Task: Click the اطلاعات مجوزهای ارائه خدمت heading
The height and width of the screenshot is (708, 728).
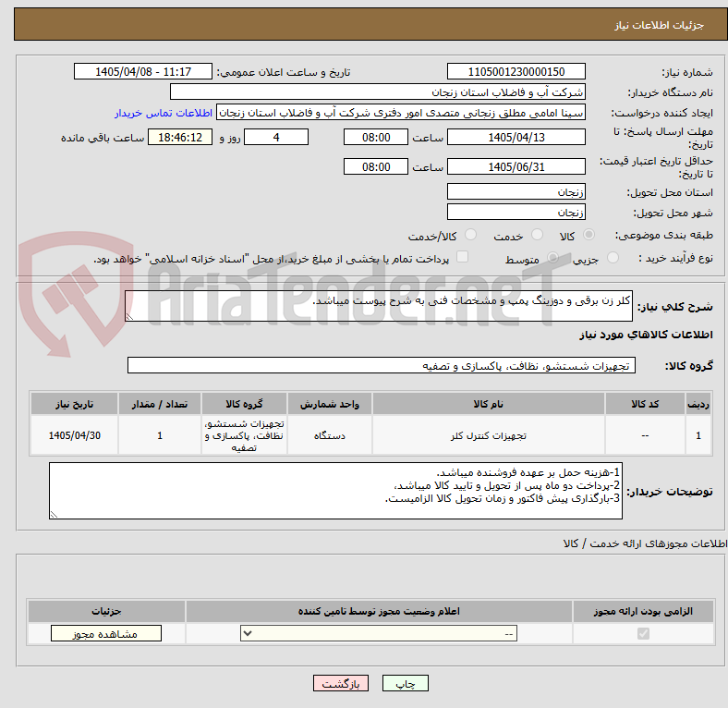Action: pyautogui.click(x=645, y=544)
